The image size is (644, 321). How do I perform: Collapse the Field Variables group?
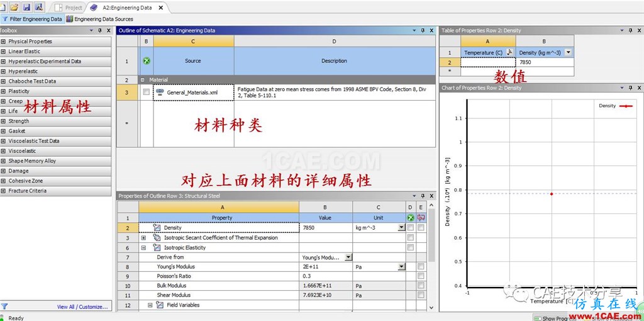[x=150, y=305]
